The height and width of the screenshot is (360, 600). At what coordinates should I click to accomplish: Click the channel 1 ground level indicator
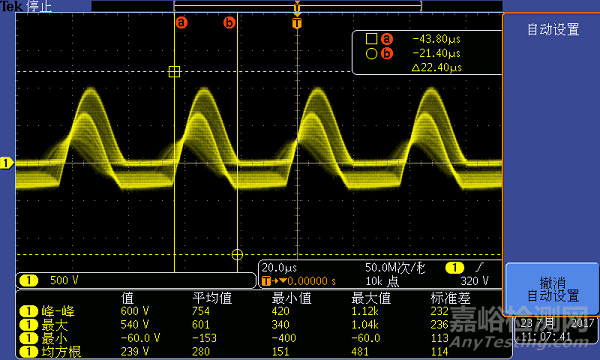7,163
